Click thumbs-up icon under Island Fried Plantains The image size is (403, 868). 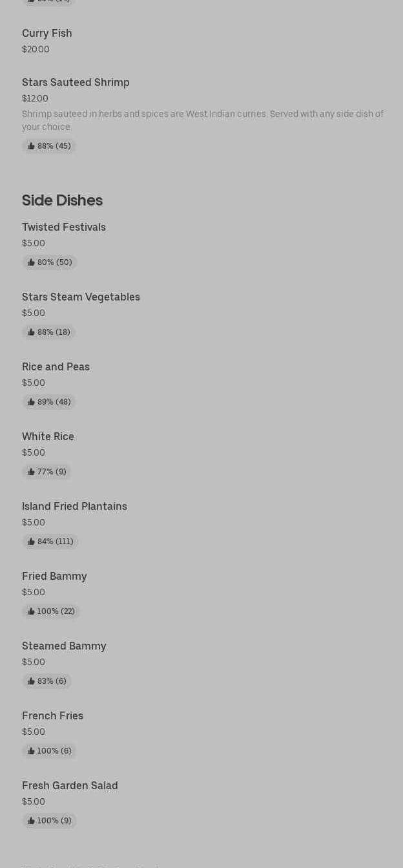click(x=31, y=542)
